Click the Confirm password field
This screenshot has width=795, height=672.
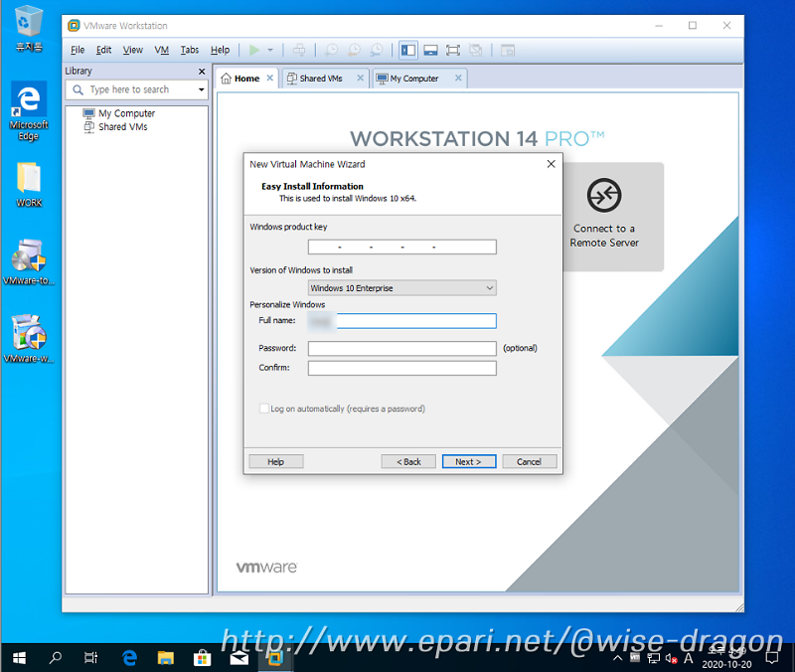(x=402, y=368)
